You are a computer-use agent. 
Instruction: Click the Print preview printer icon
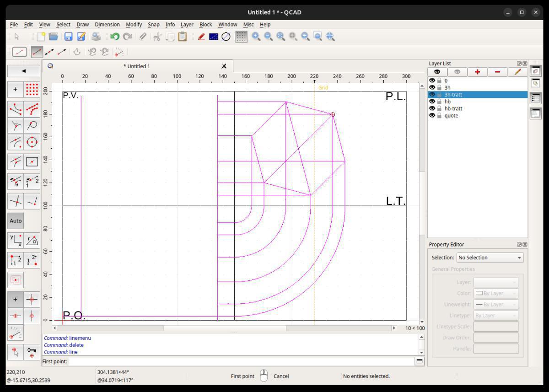click(96, 37)
